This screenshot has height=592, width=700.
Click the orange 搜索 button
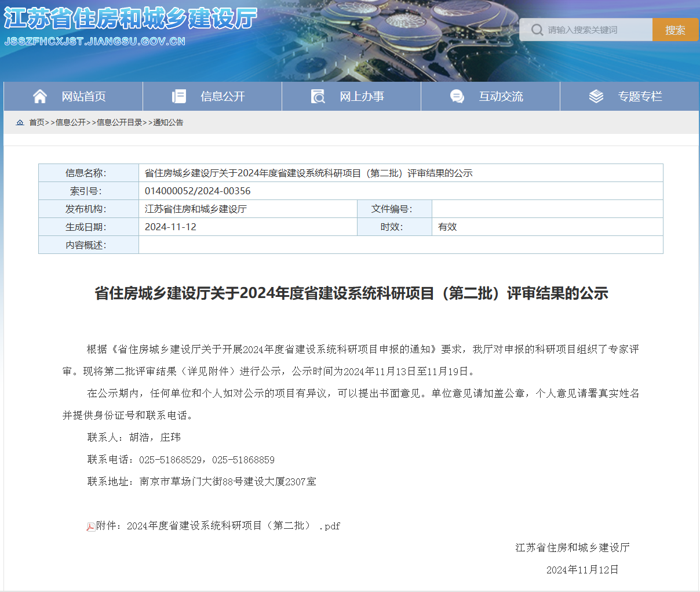[x=675, y=30]
